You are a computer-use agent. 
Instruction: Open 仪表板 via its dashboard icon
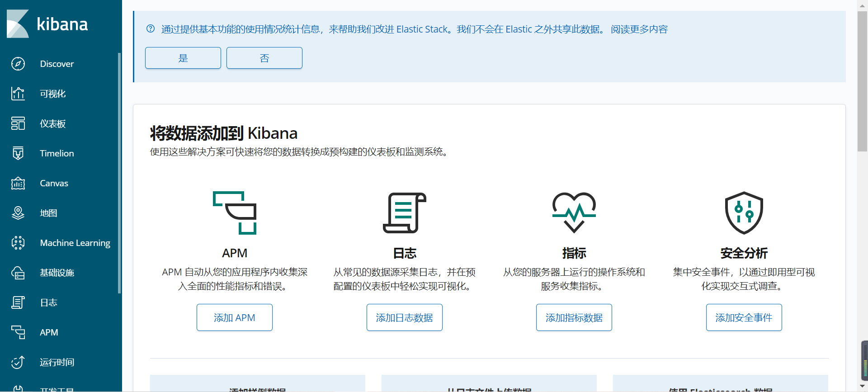click(18, 123)
